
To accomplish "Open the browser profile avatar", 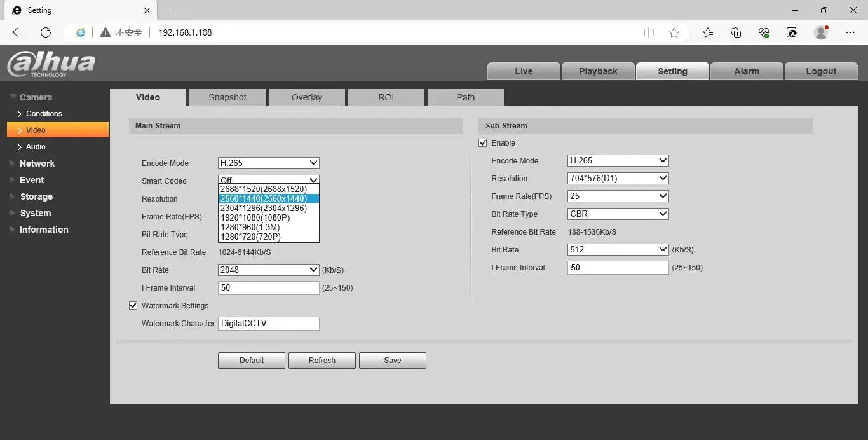I will [821, 32].
